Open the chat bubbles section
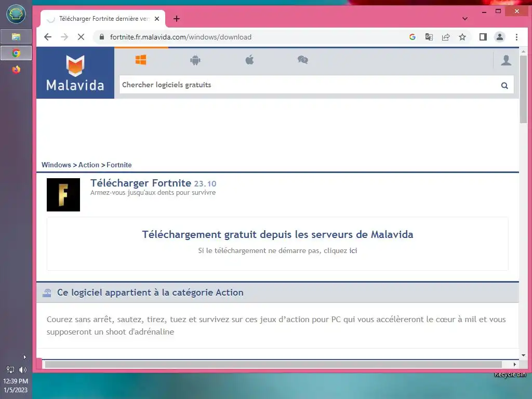 click(303, 60)
